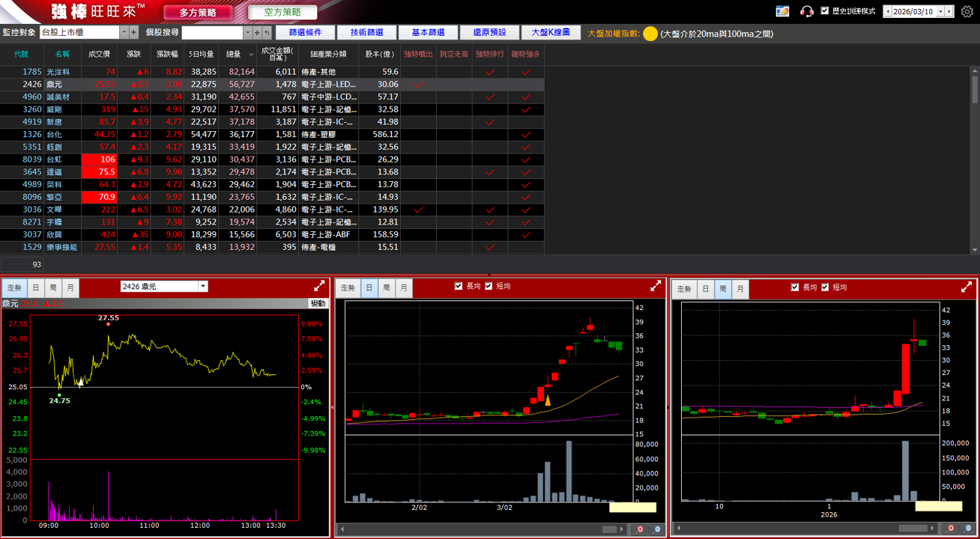Zoom in on the weekly K-line chart
Viewport: 980px width, 539px height.
point(951,529)
